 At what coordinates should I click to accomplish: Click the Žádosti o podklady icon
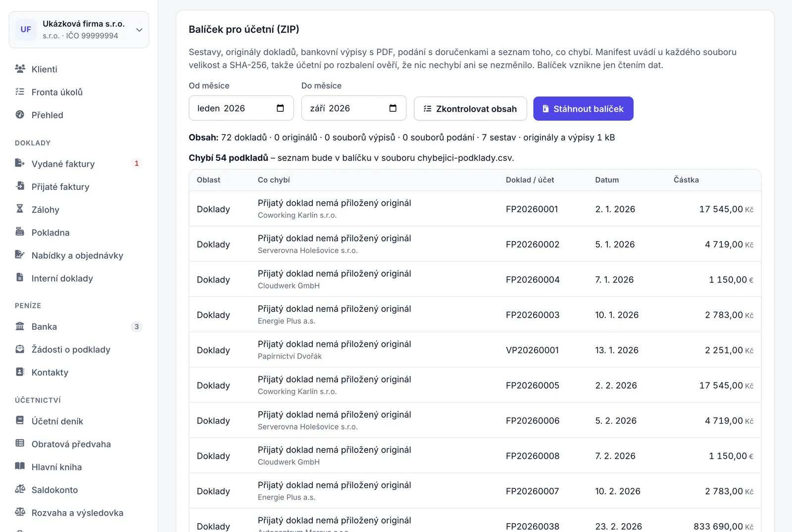(20, 348)
